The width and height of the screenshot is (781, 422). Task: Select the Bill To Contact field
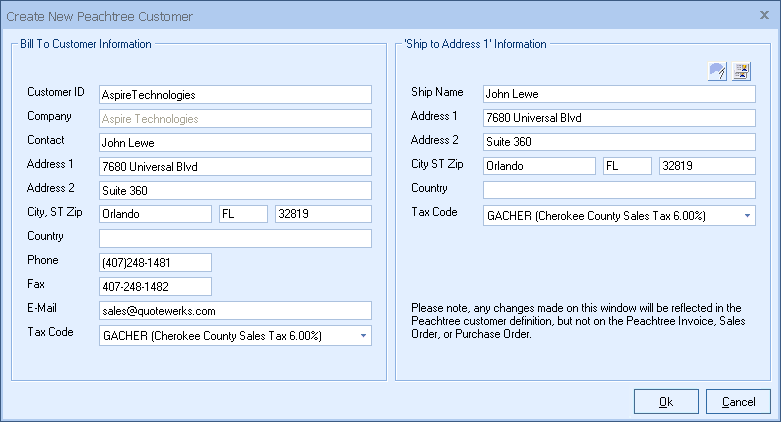click(x=235, y=143)
